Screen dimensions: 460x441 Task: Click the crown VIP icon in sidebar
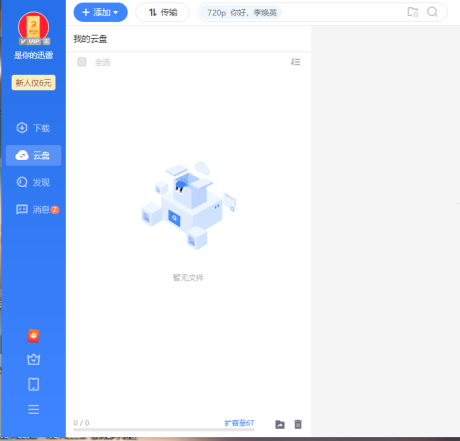coord(33,360)
